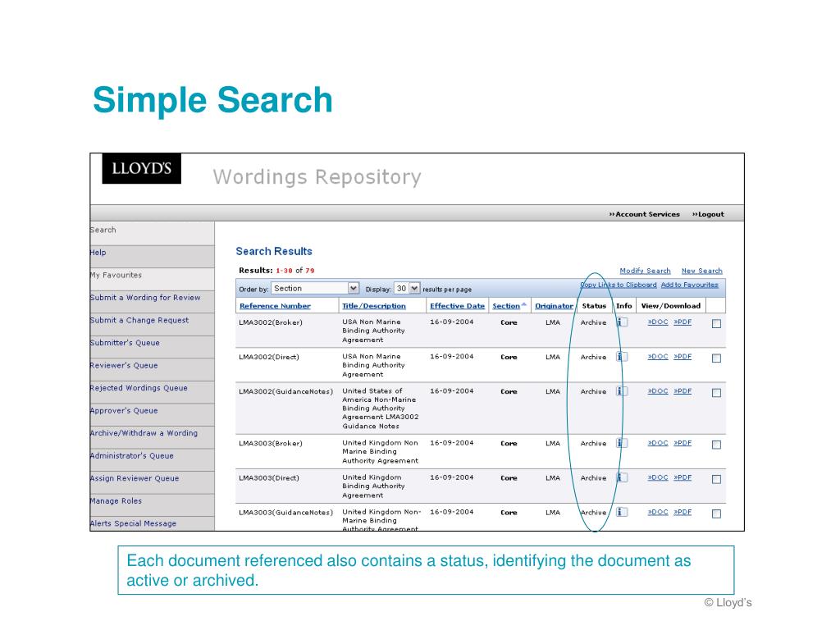
Task: Open Reviewer's Queue
Action: (x=152, y=368)
